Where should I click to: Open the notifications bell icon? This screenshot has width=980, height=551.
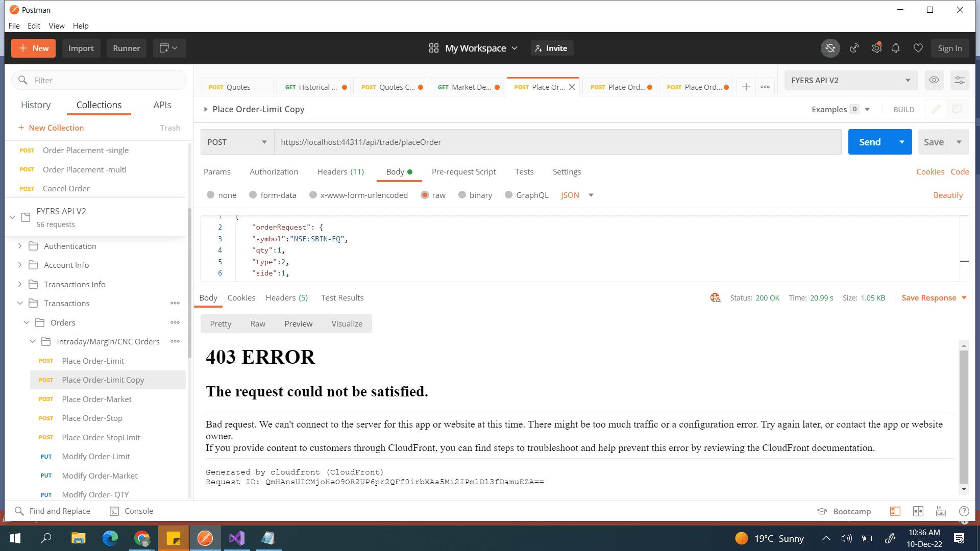coord(896,48)
